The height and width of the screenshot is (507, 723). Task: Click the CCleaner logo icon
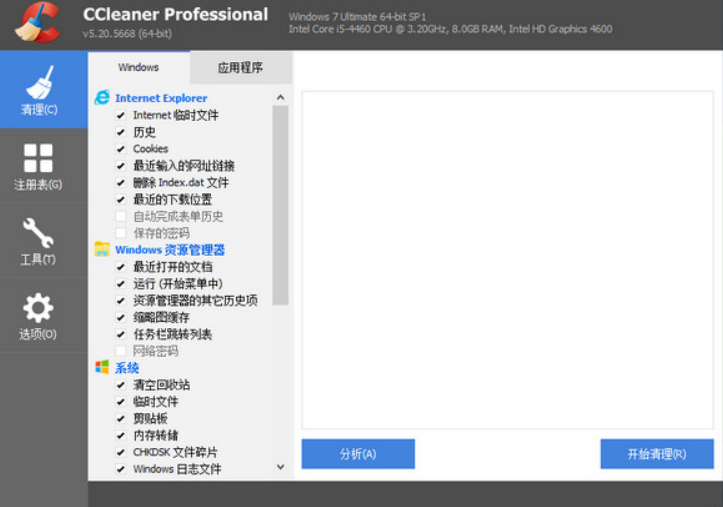click(x=37, y=23)
